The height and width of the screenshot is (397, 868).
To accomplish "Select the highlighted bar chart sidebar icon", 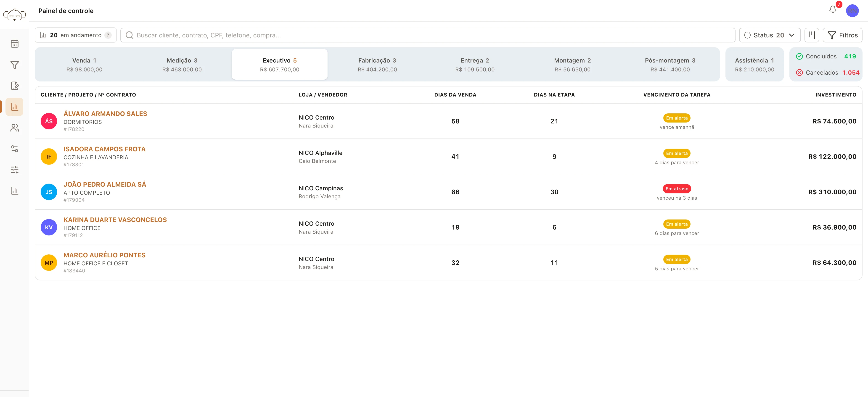I will (14, 107).
